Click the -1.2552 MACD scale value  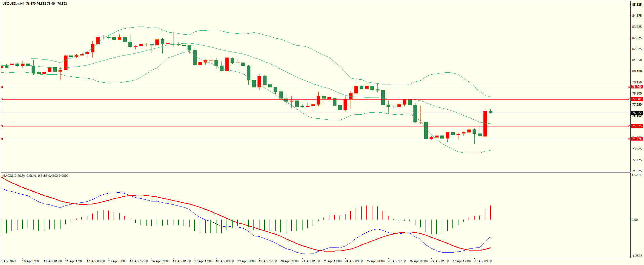tap(637, 256)
